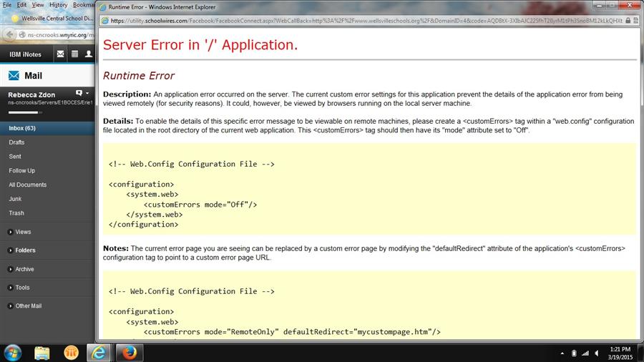Open the Mail envelope icon in iNotes toolbar
The height and width of the screenshot is (362, 644).
coord(60,54)
